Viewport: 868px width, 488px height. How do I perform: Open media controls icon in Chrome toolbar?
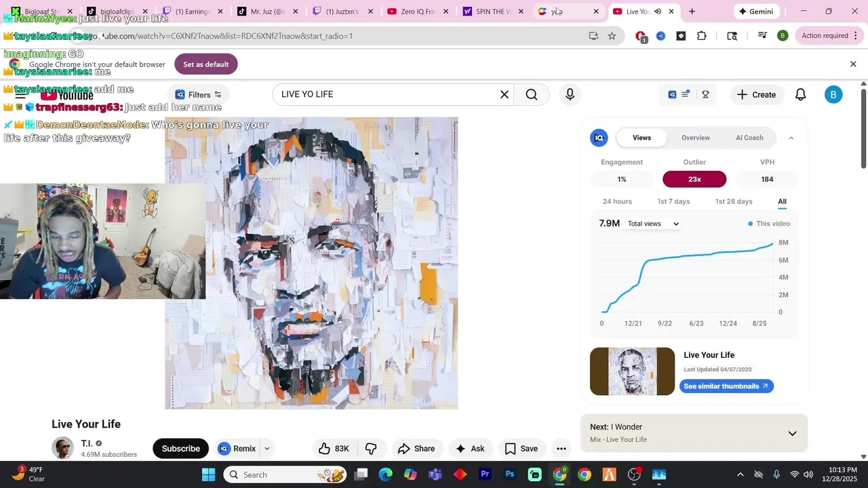(762, 36)
